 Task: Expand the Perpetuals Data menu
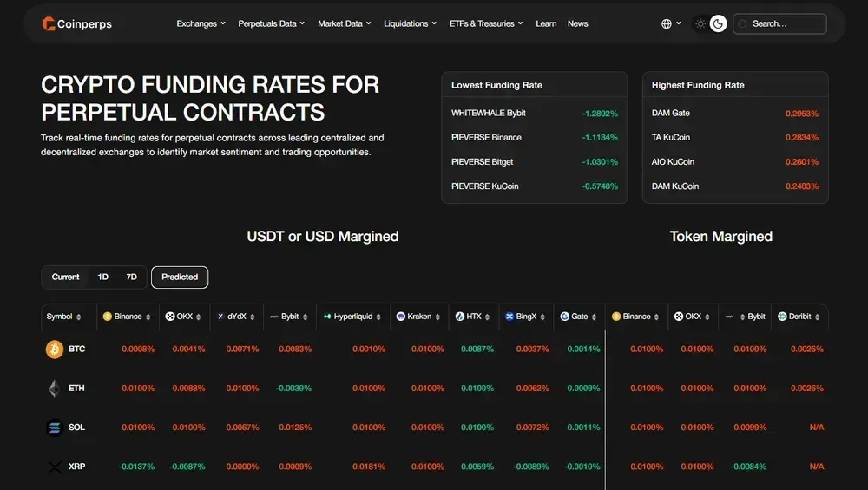[271, 23]
